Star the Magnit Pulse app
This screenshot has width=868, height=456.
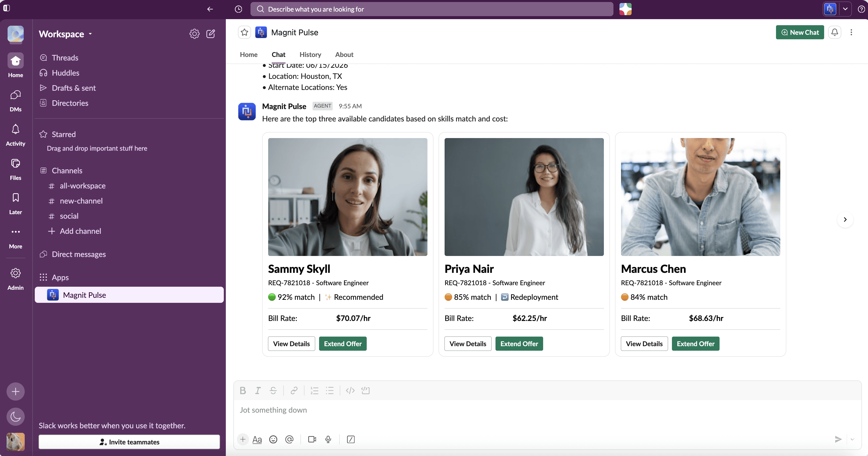pos(244,32)
